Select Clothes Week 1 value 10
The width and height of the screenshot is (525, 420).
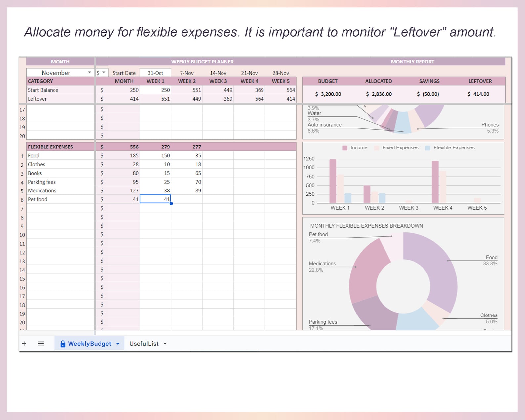click(x=155, y=164)
